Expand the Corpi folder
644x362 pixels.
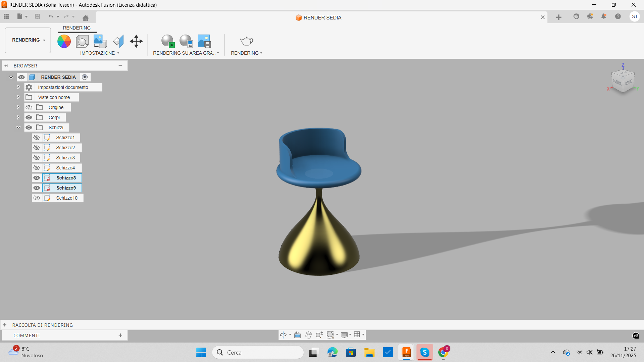pos(18,117)
